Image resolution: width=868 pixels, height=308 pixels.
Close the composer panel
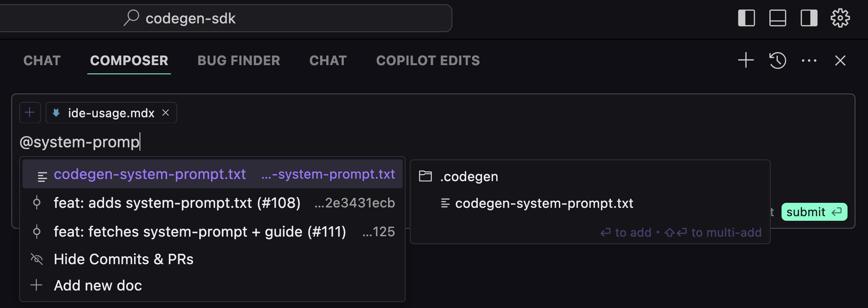coord(840,61)
